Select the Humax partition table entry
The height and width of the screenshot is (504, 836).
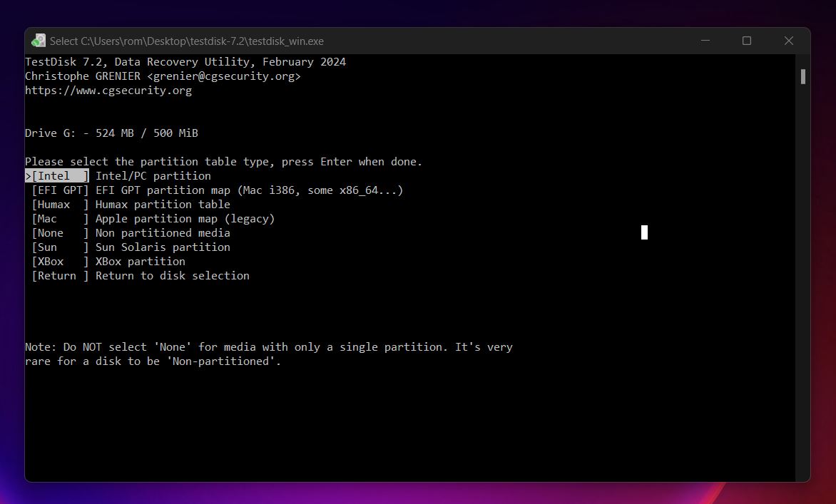coord(131,205)
